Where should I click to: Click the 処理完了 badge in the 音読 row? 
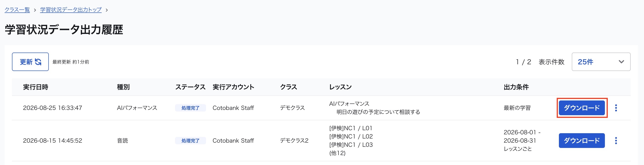[190, 141]
